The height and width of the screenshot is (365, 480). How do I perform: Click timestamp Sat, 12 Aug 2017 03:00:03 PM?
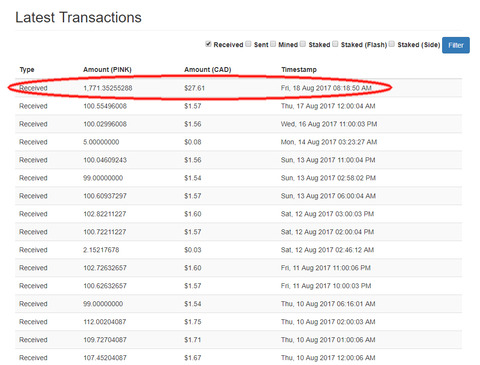327,214
